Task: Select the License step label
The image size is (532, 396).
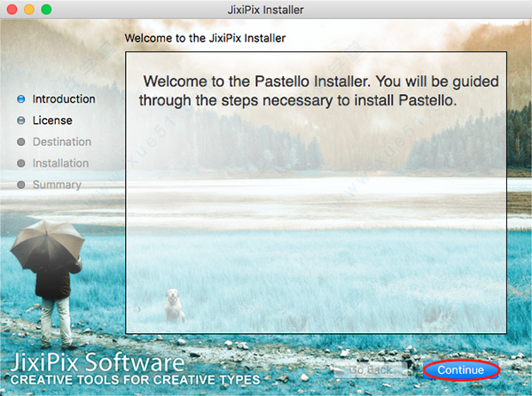Action: click(52, 120)
